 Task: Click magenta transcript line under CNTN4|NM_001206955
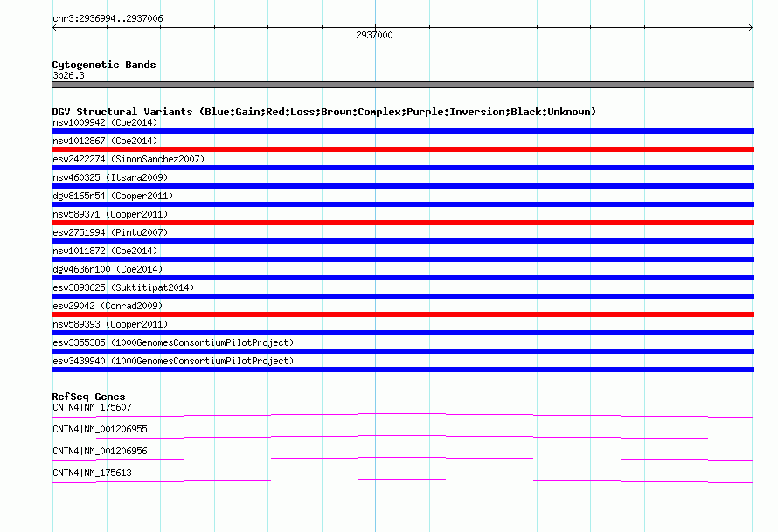402,436
